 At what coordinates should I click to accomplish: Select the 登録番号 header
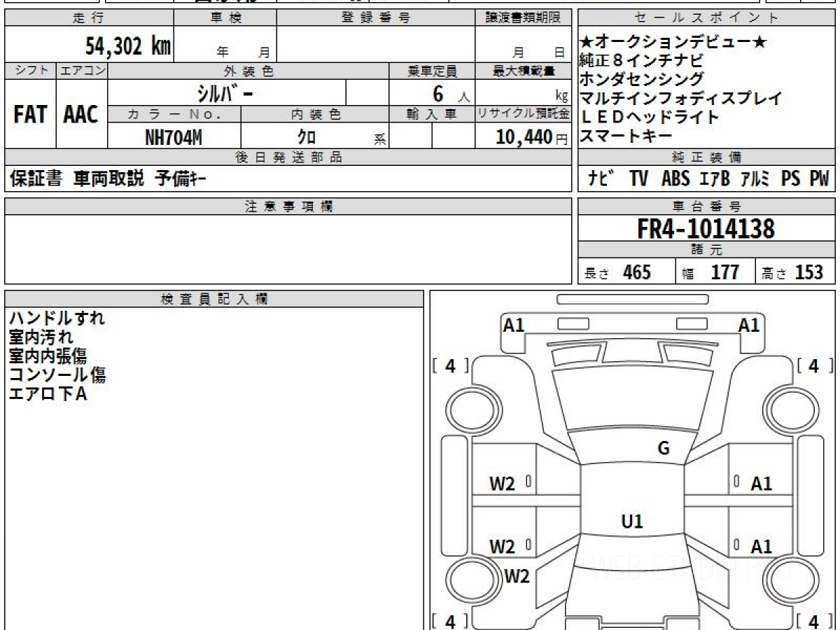tap(376, 18)
